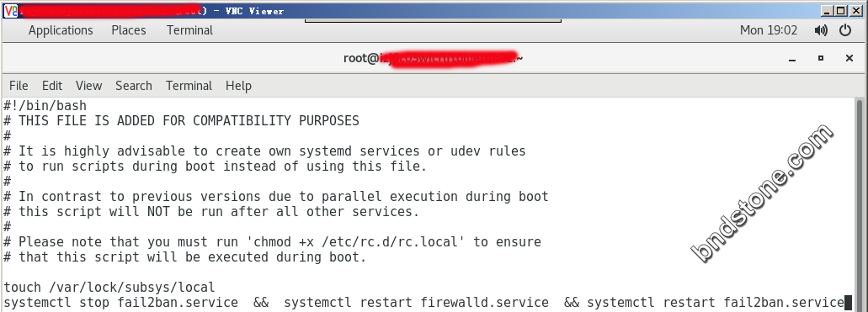
Task: Minimize the root terminal window
Action: [x=793, y=58]
